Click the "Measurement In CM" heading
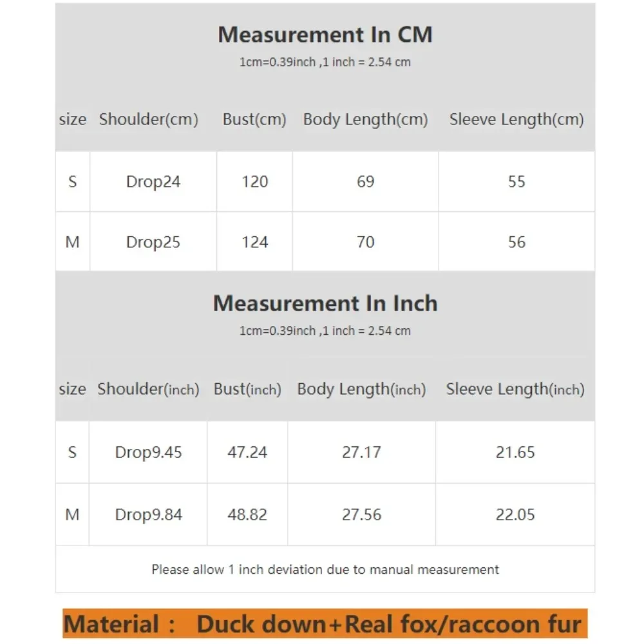644x644 pixels. (x=325, y=35)
